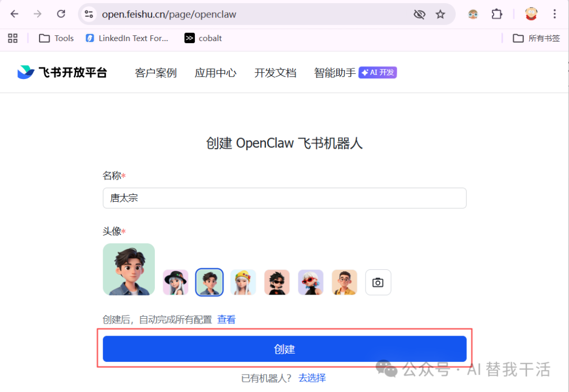569x392 pixels.
Task: Open LinkedIn Text For... bookmark
Action: point(127,38)
